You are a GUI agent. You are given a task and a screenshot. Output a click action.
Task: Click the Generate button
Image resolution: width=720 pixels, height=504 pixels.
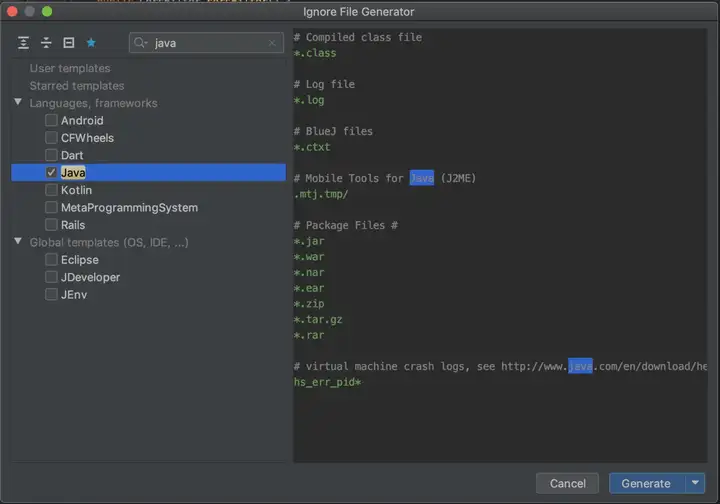pyautogui.click(x=647, y=483)
